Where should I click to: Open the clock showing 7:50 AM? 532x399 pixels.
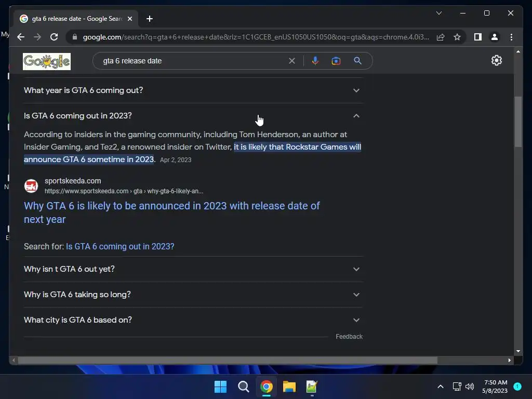[x=495, y=387]
